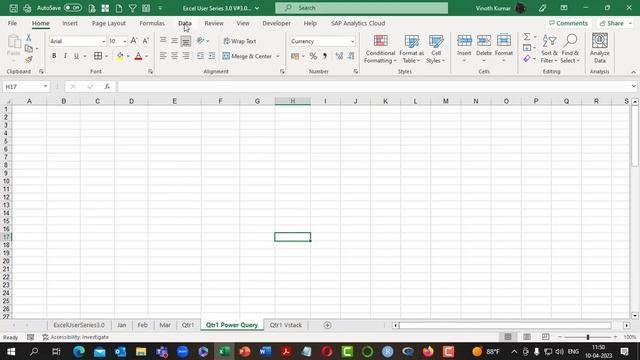Apply Bold formatting
This screenshot has height=360, width=640.
point(54,56)
